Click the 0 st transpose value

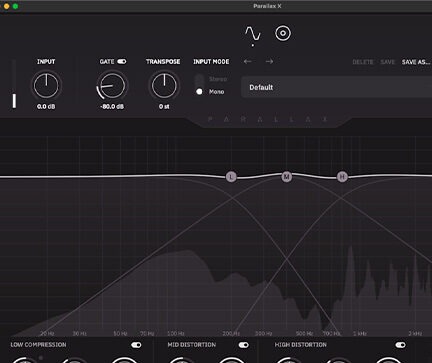pyautogui.click(x=164, y=107)
